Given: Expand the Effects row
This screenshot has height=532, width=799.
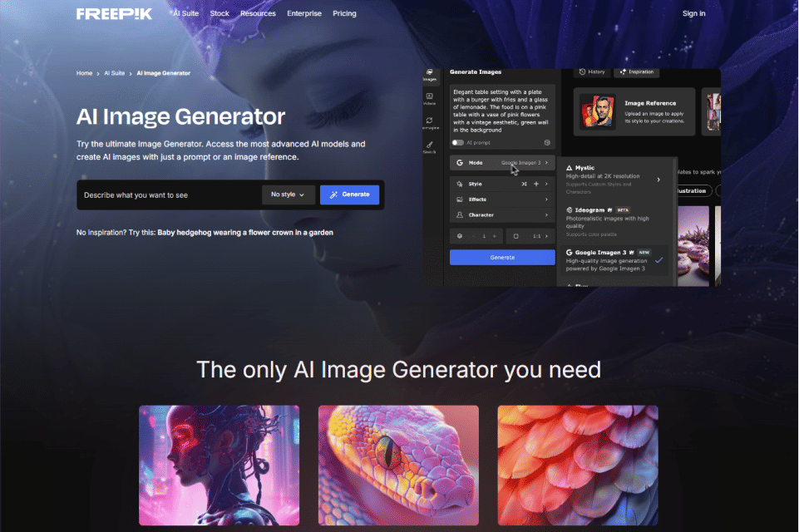Looking at the screenshot, I should coord(502,199).
